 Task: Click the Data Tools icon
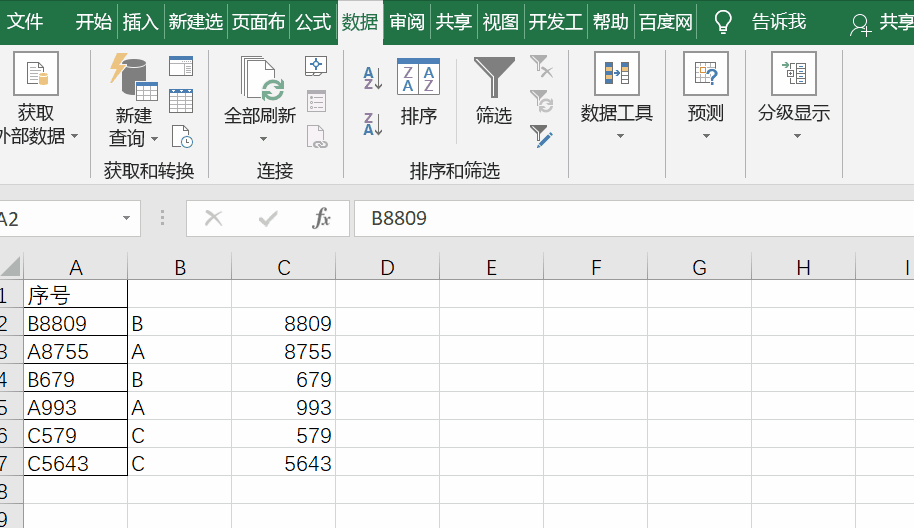tap(617, 73)
